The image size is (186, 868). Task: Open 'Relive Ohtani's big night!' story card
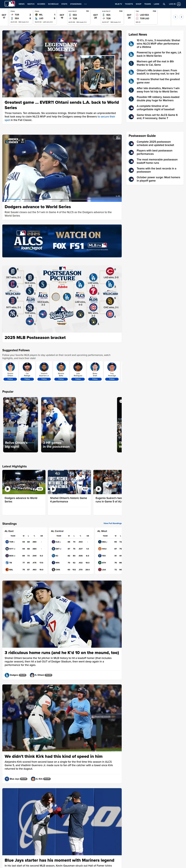point(21,425)
